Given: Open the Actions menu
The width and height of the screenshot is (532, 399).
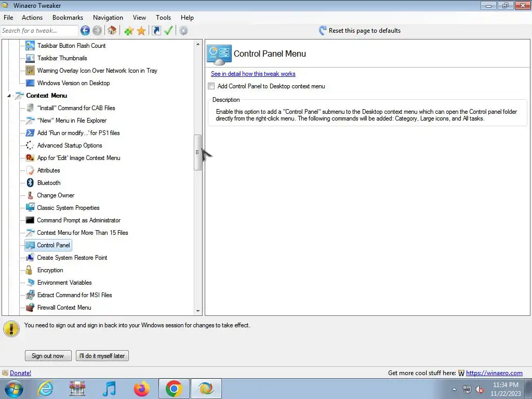Looking at the screenshot, I should tap(32, 18).
